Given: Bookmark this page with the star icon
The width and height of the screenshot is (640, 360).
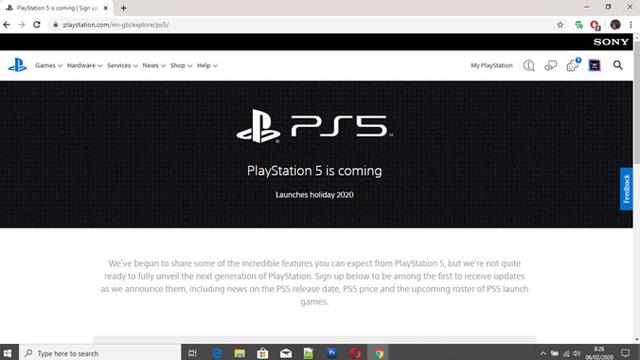Looking at the screenshot, I should point(560,24).
